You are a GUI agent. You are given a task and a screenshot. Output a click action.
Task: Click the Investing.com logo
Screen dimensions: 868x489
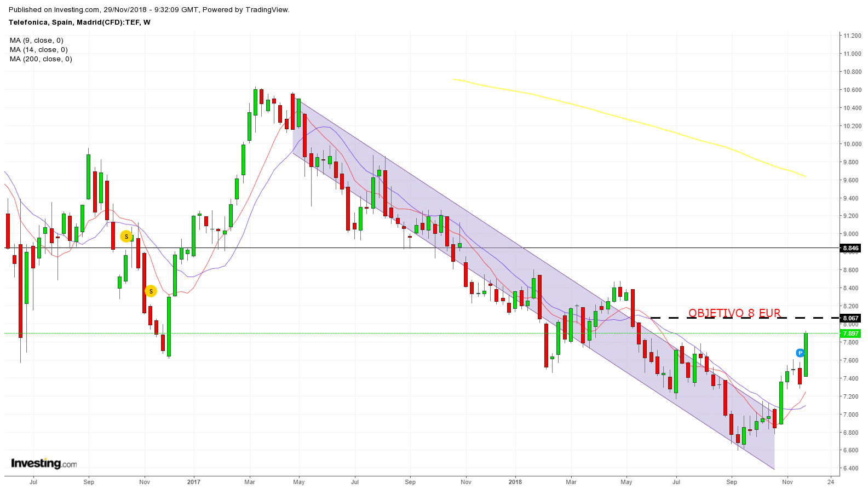(44, 463)
